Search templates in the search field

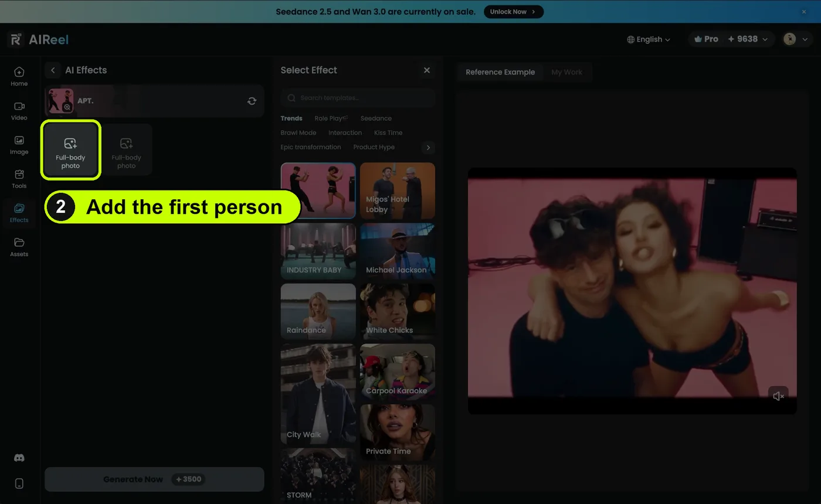358,98
